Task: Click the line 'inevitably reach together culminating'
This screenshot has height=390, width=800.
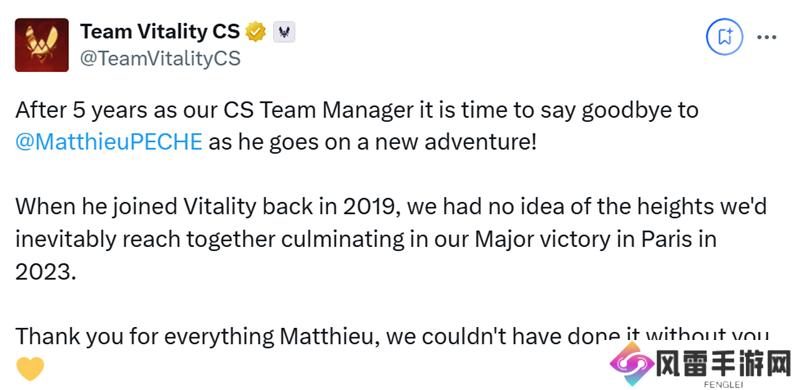Action: [x=366, y=239]
